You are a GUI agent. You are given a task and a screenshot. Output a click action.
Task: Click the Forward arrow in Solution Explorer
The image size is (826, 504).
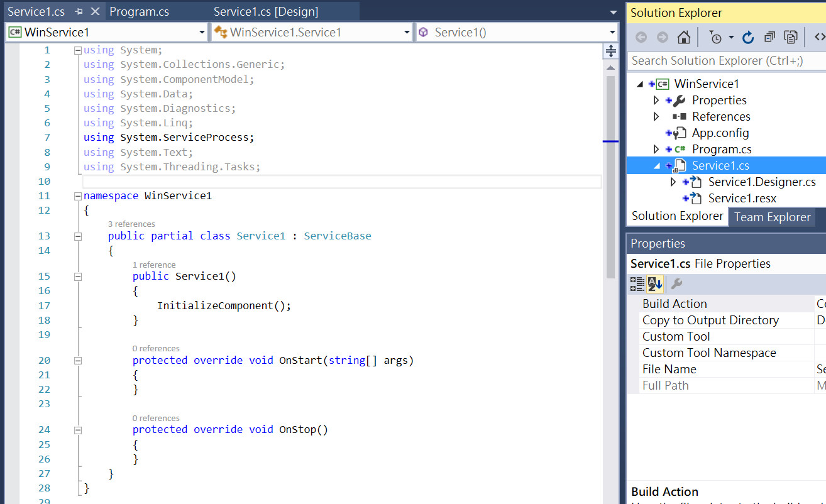(662, 38)
